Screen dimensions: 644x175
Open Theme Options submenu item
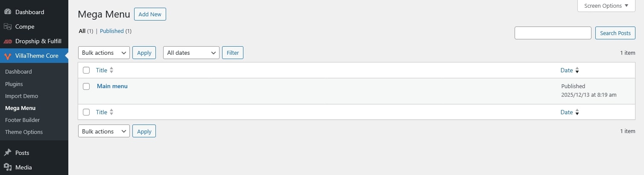click(x=24, y=132)
